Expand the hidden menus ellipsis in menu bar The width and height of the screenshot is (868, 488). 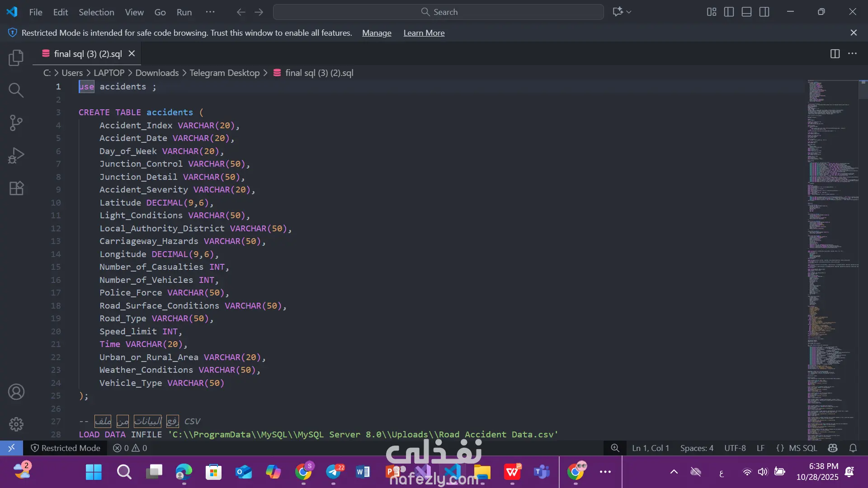pyautogui.click(x=210, y=12)
